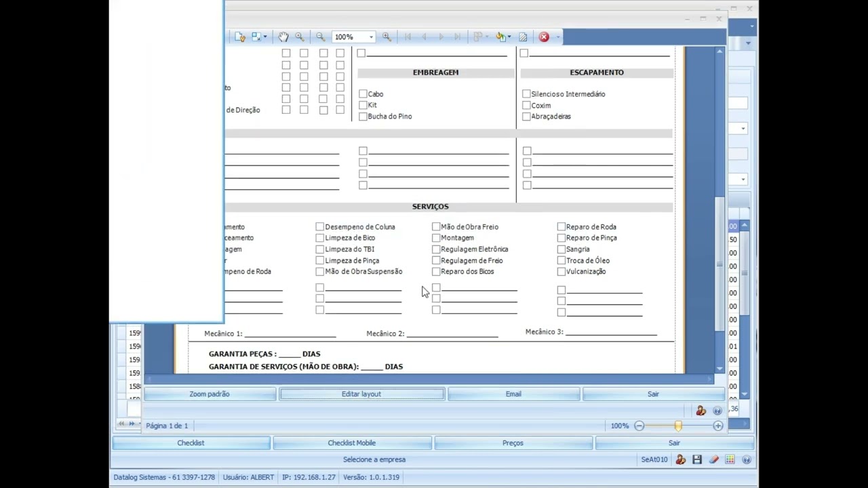This screenshot has height=488, width=868.
Task: Click the floppy disk save icon
Action: [x=697, y=460]
